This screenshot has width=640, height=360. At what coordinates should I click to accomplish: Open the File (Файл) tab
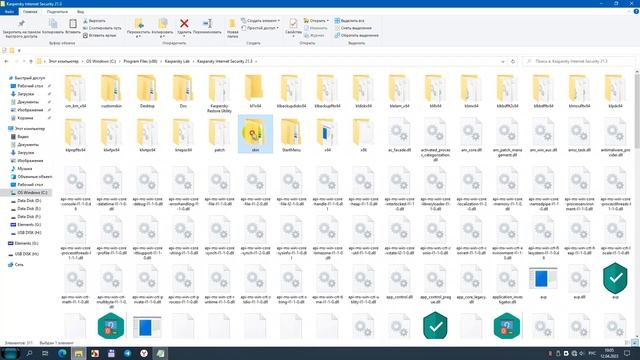tap(9, 12)
